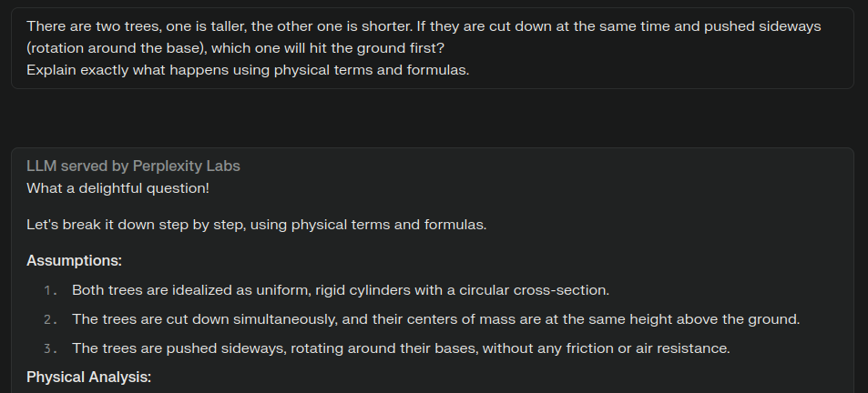Click list number 1 marker

coord(50,291)
